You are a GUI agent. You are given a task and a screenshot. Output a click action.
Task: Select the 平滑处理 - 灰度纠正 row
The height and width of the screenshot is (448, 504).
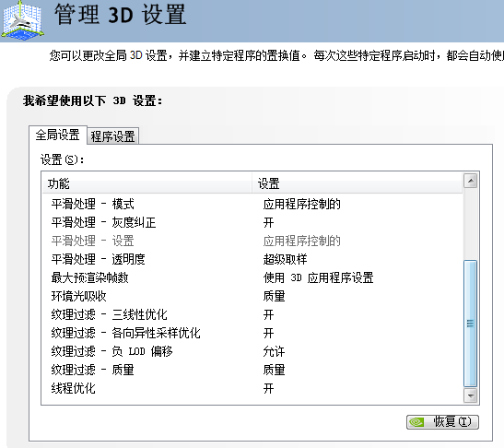tap(252, 222)
